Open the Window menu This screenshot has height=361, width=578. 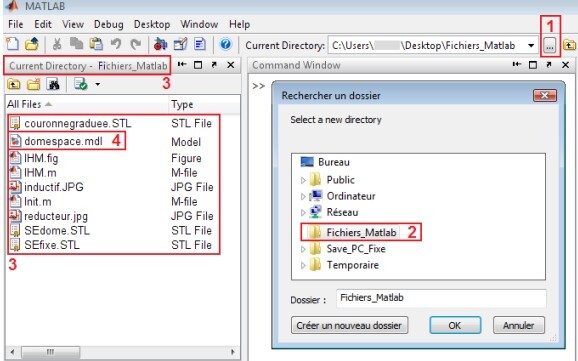point(199,24)
